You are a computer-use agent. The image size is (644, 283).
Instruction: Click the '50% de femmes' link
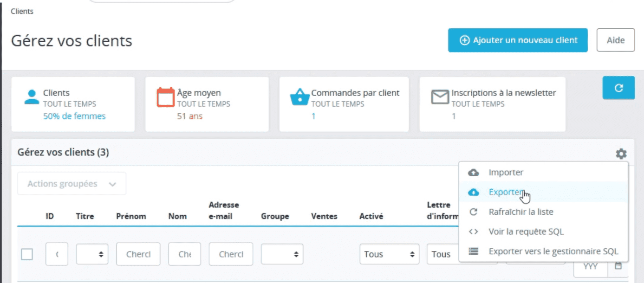tap(74, 116)
